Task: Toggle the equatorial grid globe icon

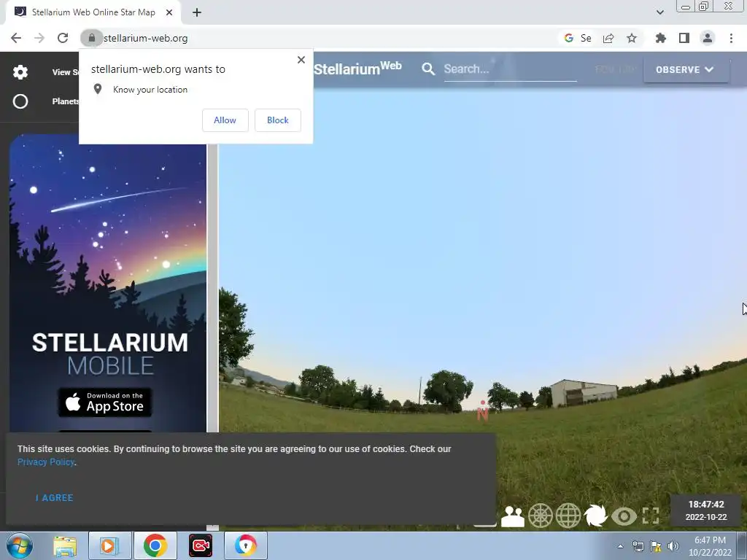Action: coord(568,516)
